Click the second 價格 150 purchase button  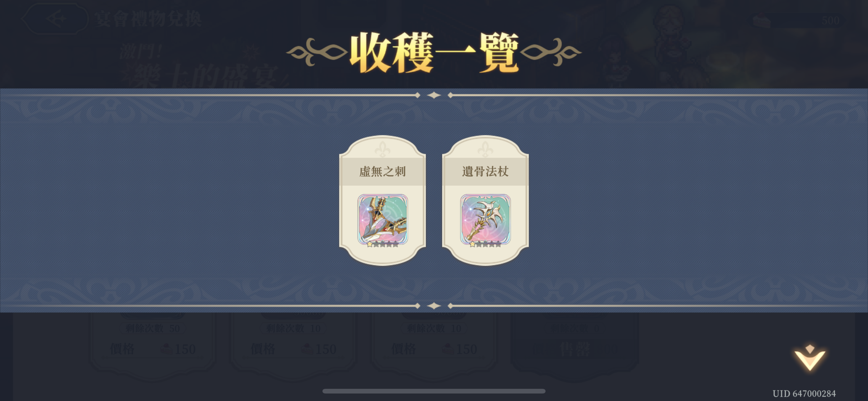293,349
